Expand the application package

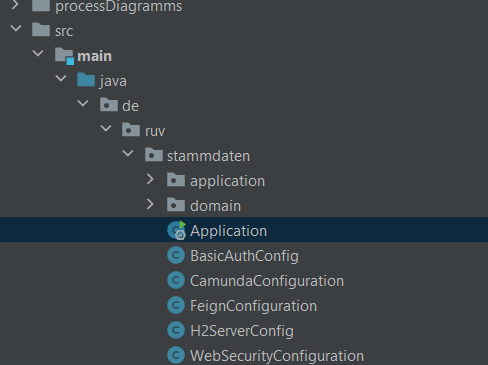[150, 179]
